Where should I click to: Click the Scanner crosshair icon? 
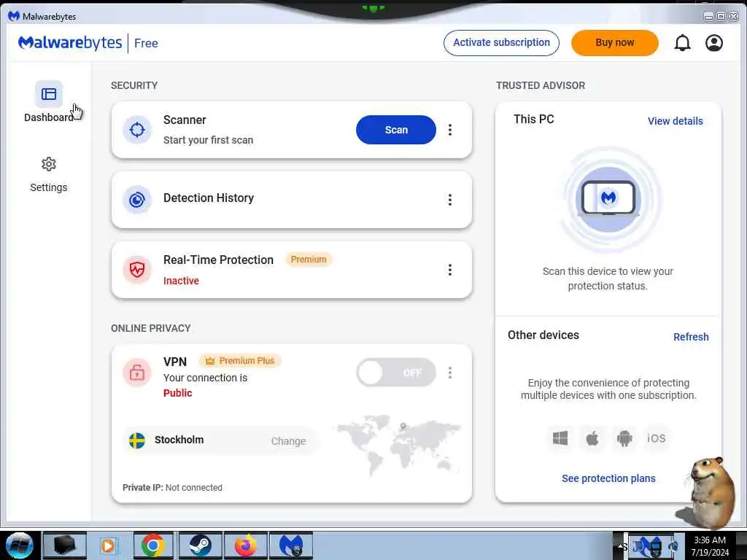[x=136, y=130]
